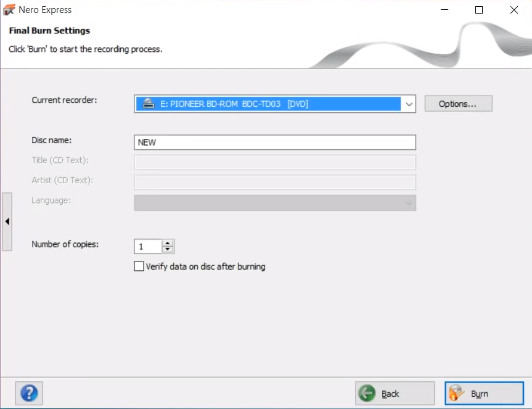Click the Nero Express logo in title bar
This screenshot has height=409, width=532.
tap(9, 9)
